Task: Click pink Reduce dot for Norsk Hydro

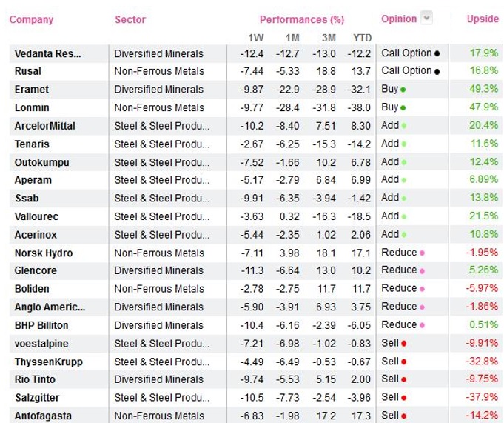Action: click(x=422, y=253)
